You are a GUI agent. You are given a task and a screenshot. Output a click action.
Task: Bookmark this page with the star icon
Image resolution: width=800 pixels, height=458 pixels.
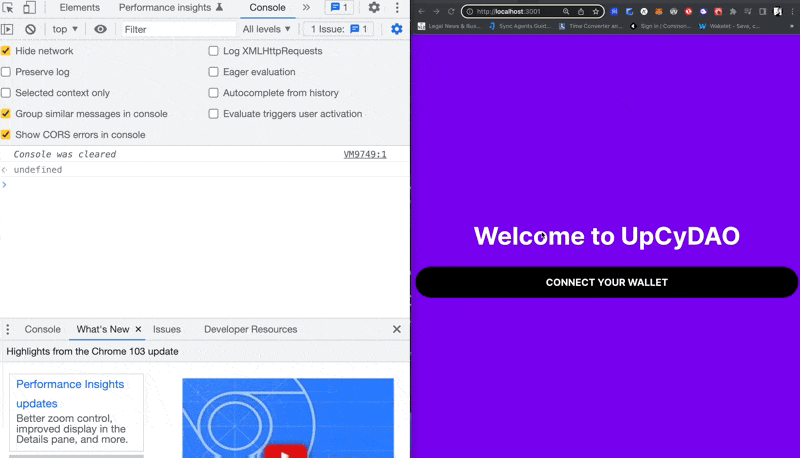594,11
